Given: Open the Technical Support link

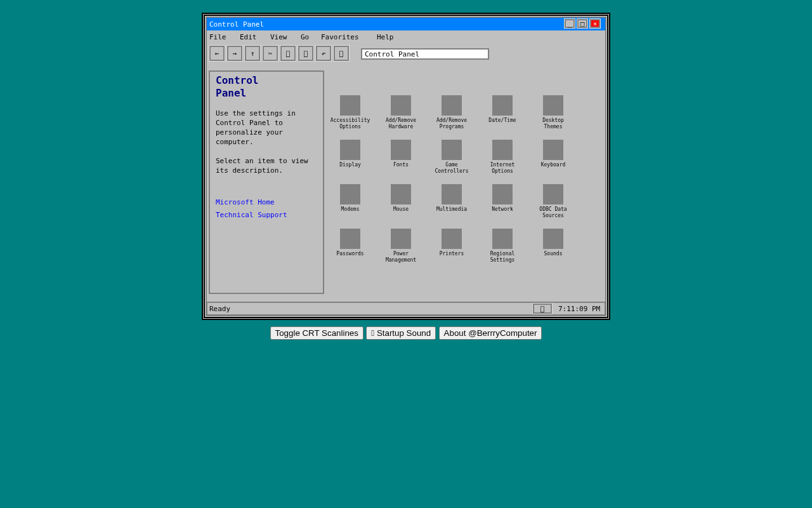Looking at the screenshot, I should point(251,214).
